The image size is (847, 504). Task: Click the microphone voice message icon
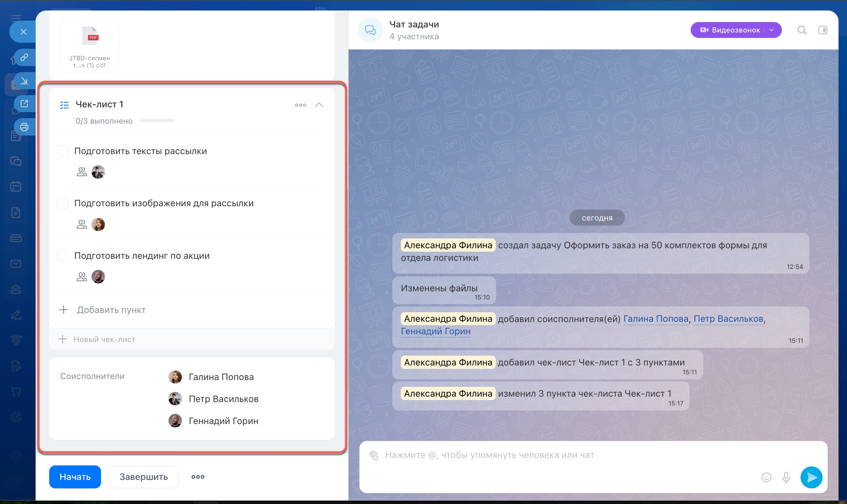coord(786,477)
